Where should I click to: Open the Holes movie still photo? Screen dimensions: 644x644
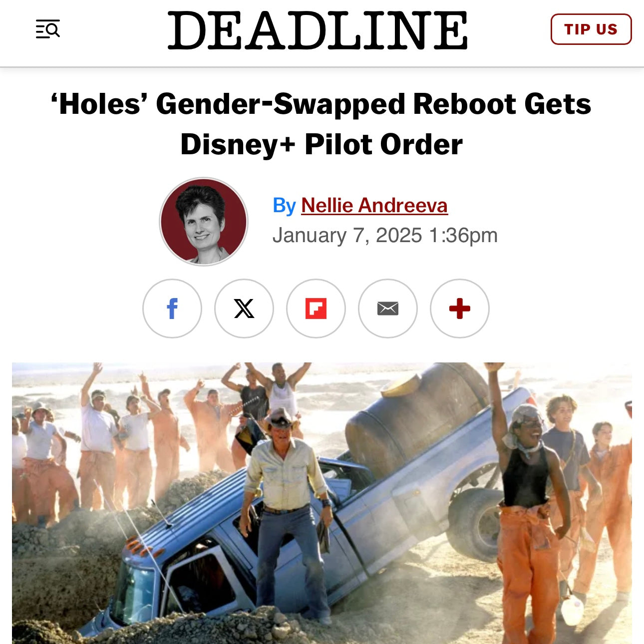[x=322, y=503]
